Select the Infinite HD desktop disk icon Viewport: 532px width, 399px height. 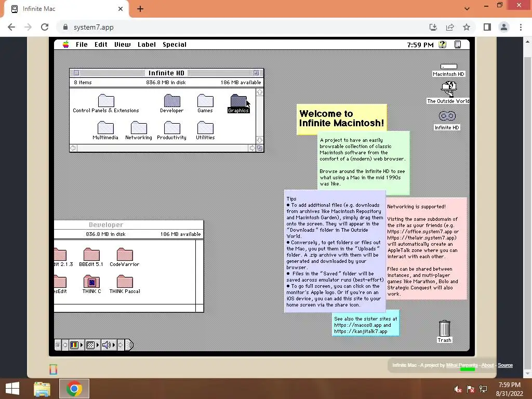447,116
